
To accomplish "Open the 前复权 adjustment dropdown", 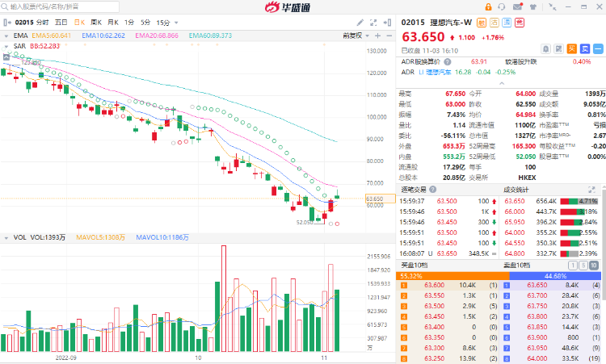I will point(356,36).
